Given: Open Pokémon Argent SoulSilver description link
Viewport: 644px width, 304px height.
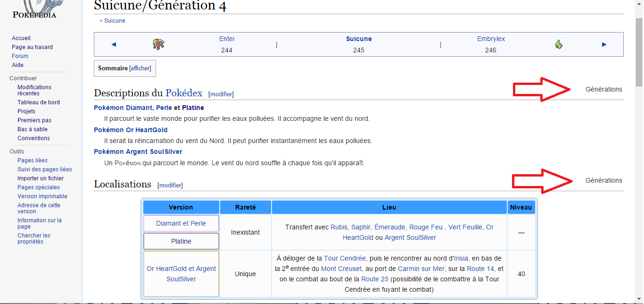Looking at the screenshot, I should coord(138,152).
